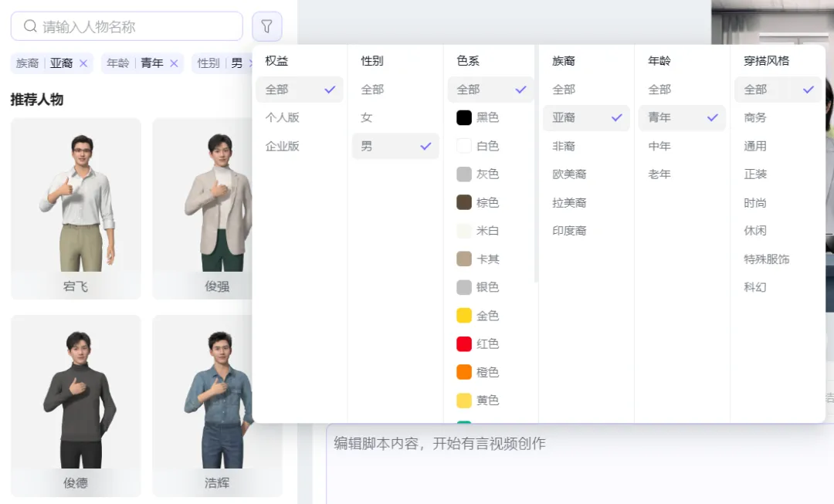Image resolution: width=834 pixels, height=504 pixels.
Task: Select 科幻 outfit style option
Action: pos(755,287)
